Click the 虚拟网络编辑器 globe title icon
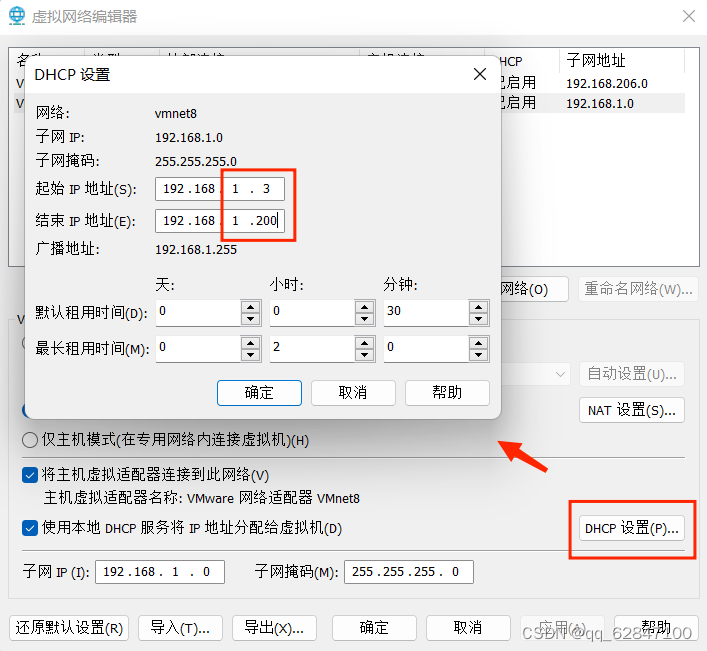Screen dimensions: 707x651 click(17, 16)
